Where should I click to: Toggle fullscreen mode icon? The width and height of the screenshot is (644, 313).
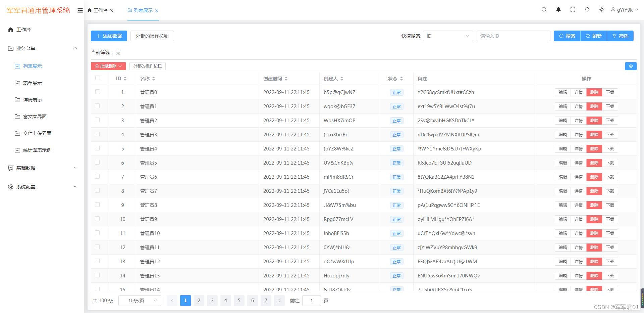point(573,10)
